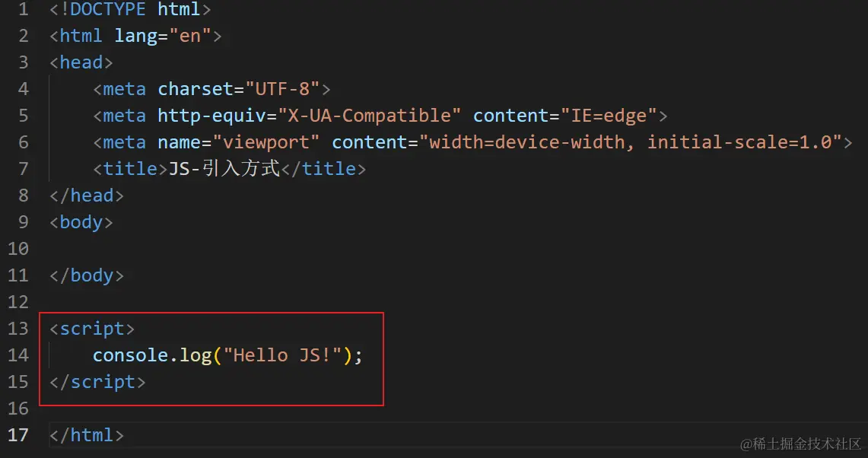Click line number 16 in the gutter
This screenshot has width=868, height=458.
18,408
